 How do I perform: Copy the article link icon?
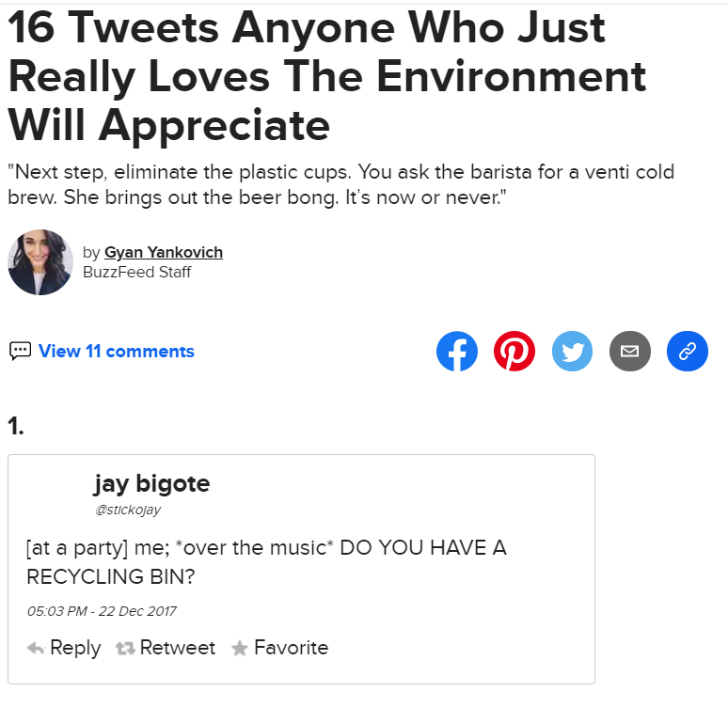coord(687,352)
